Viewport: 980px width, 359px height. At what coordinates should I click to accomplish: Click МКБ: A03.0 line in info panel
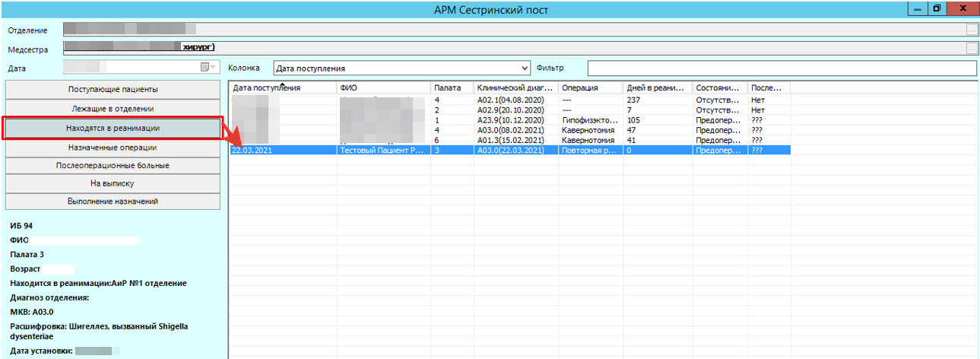tap(31, 312)
